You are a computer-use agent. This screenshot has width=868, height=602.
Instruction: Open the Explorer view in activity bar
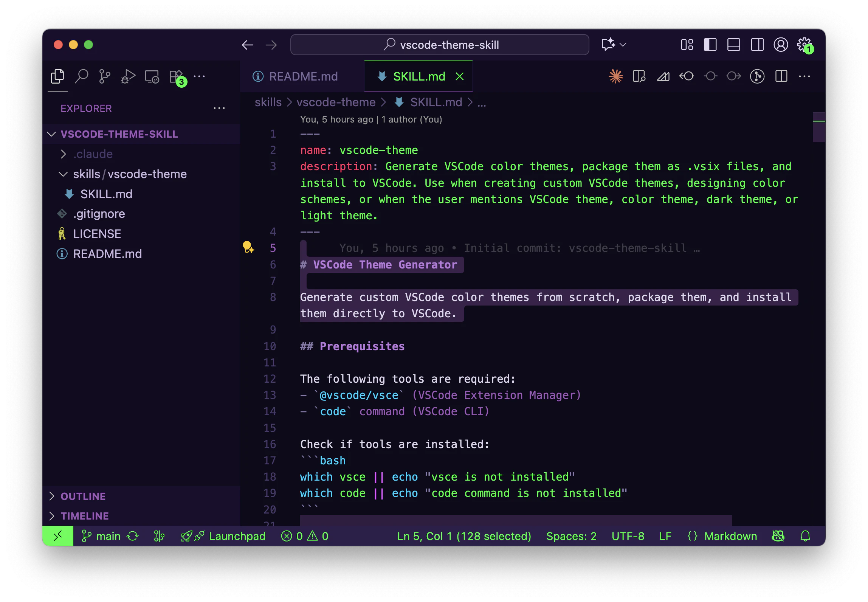pyautogui.click(x=57, y=77)
